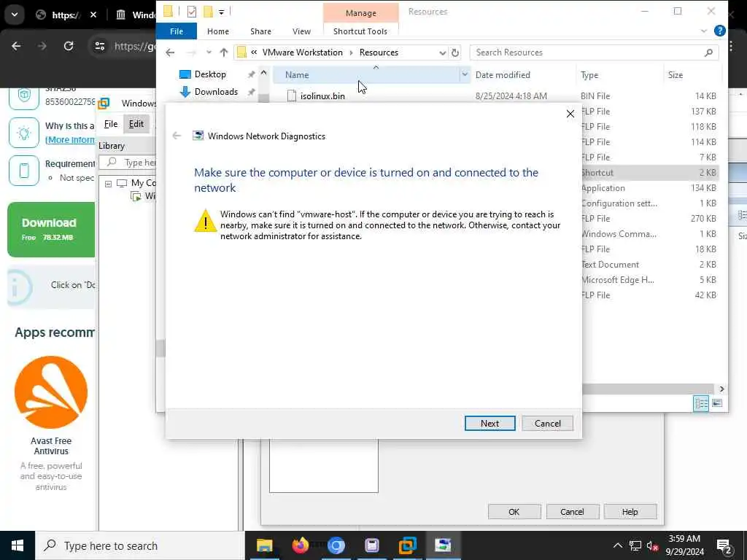Switch Explorer to large icons view
Image resolution: width=747 pixels, height=560 pixels.
[x=716, y=403]
